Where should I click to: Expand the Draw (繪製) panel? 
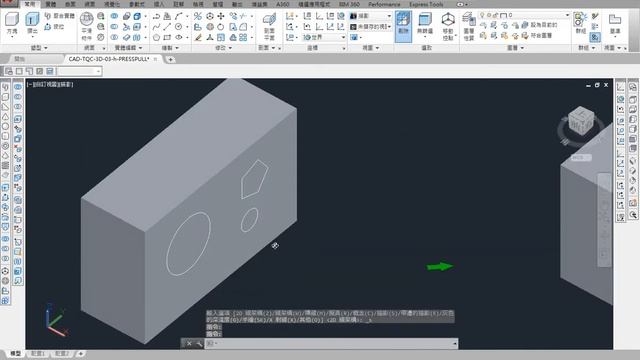[171, 48]
